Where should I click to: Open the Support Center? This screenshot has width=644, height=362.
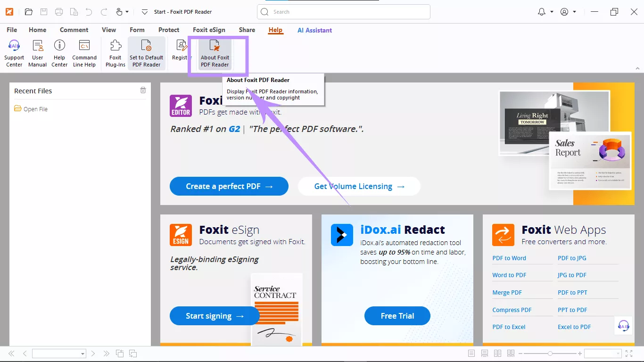point(14,52)
